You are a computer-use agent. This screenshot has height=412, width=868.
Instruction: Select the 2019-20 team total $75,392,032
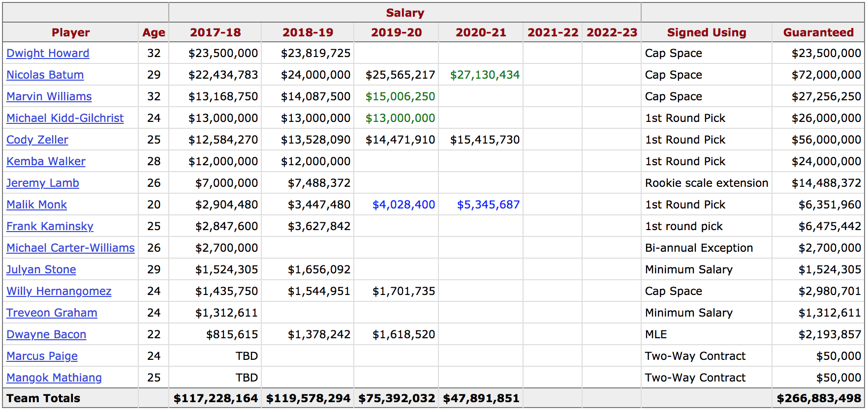tap(397, 398)
